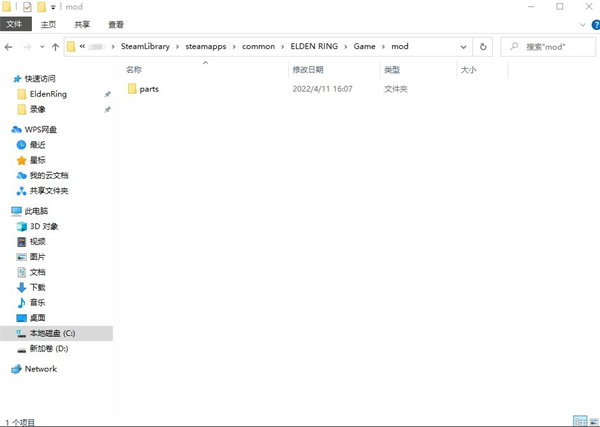Open subfolder arrow after common breadcrumb

point(282,47)
